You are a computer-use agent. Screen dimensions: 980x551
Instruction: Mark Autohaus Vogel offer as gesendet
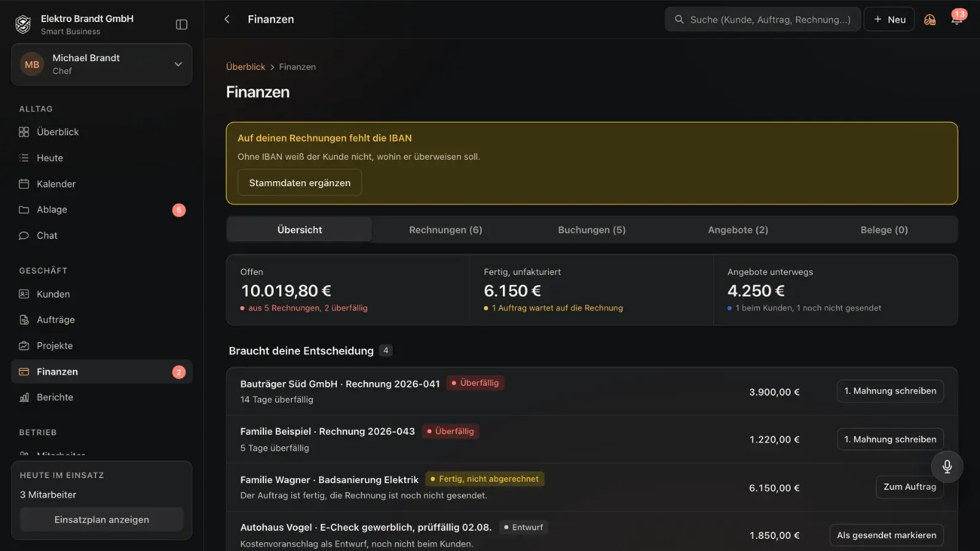886,535
